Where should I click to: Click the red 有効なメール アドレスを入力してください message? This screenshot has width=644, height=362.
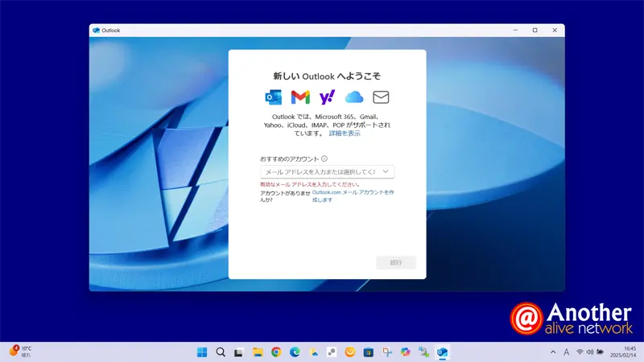tap(310, 184)
